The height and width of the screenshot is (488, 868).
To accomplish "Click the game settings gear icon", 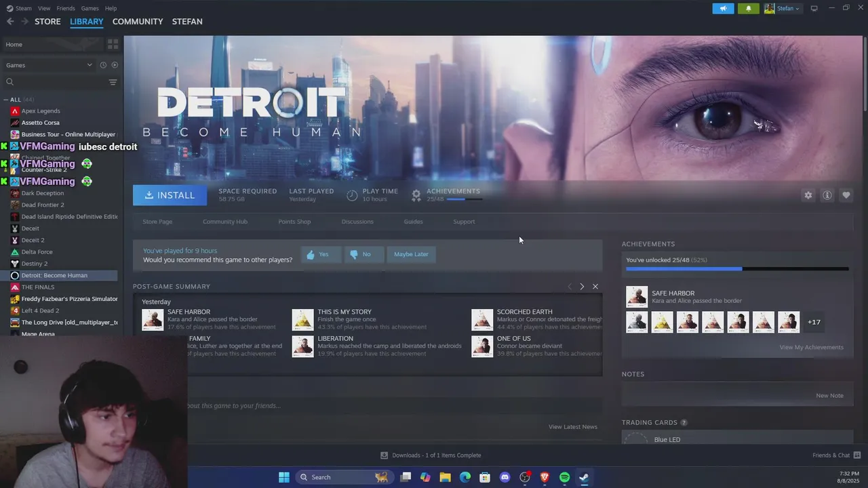I will pos(808,195).
